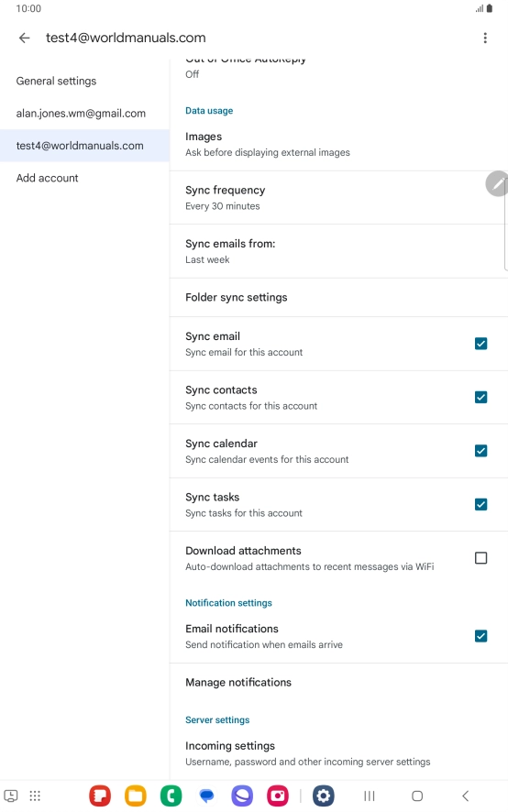Viewport: 508px width, 812px height.
Task: Tap the back arrow icon
Action: click(25, 38)
